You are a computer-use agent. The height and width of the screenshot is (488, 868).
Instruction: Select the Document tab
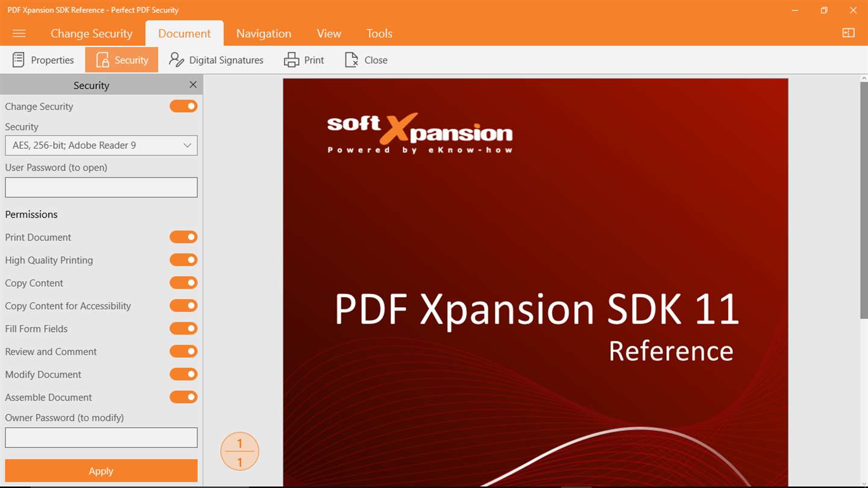click(184, 34)
